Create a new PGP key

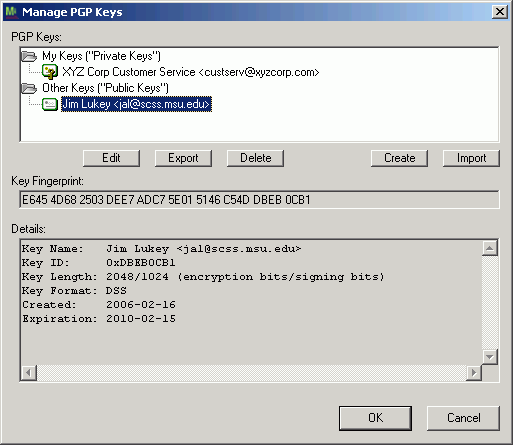[x=399, y=158]
